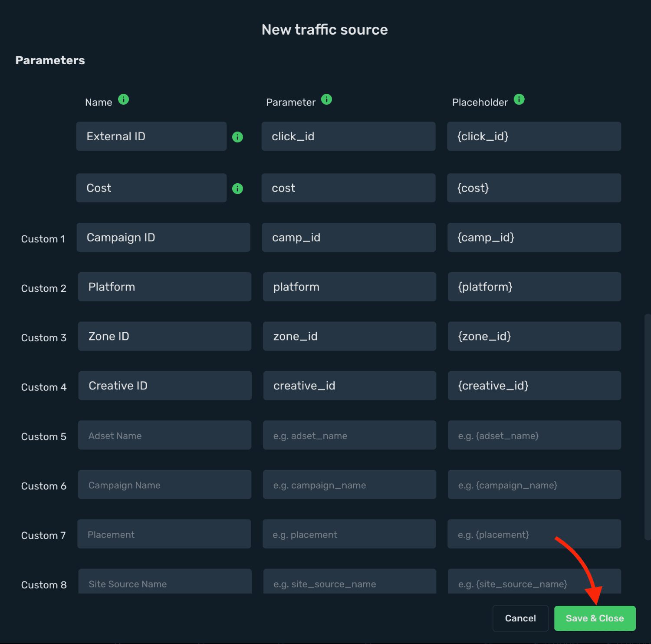
Task: Edit Custom 3 Zone ID name field
Action: click(x=165, y=337)
